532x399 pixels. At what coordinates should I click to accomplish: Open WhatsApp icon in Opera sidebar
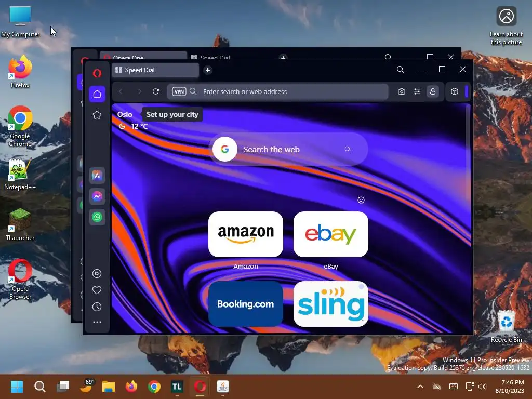tap(97, 217)
